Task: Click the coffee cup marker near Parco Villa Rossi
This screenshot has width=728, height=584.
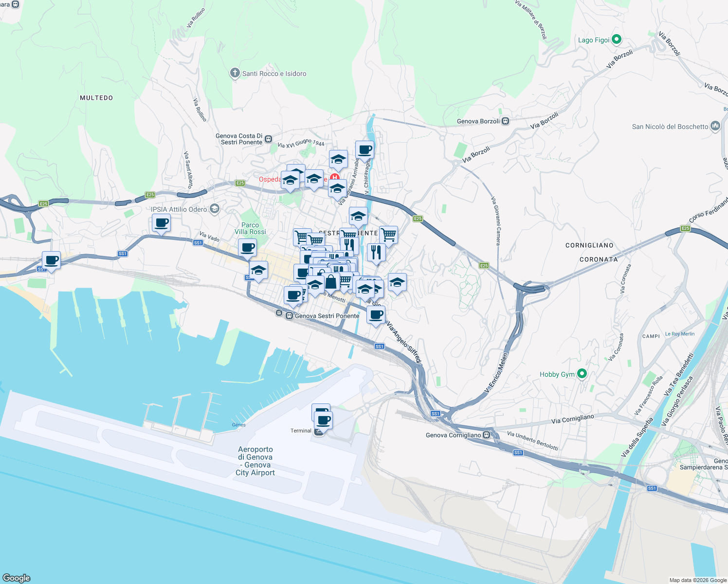Action: pyautogui.click(x=247, y=247)
